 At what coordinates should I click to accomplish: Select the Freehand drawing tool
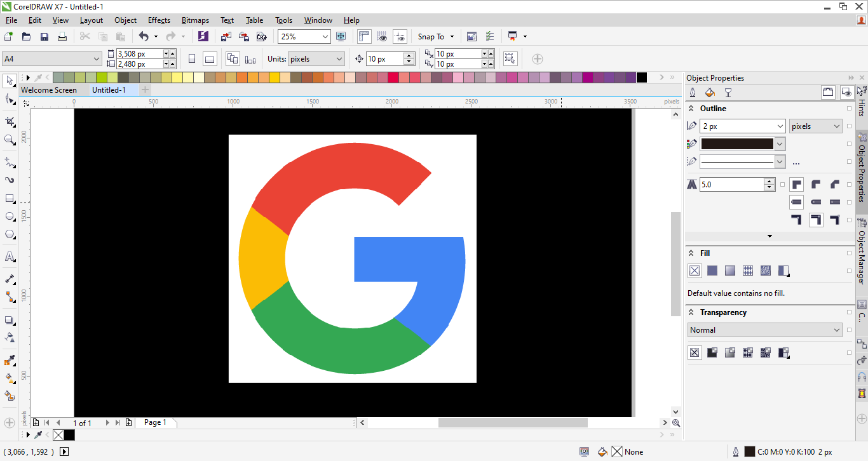[x=10, y=162]
